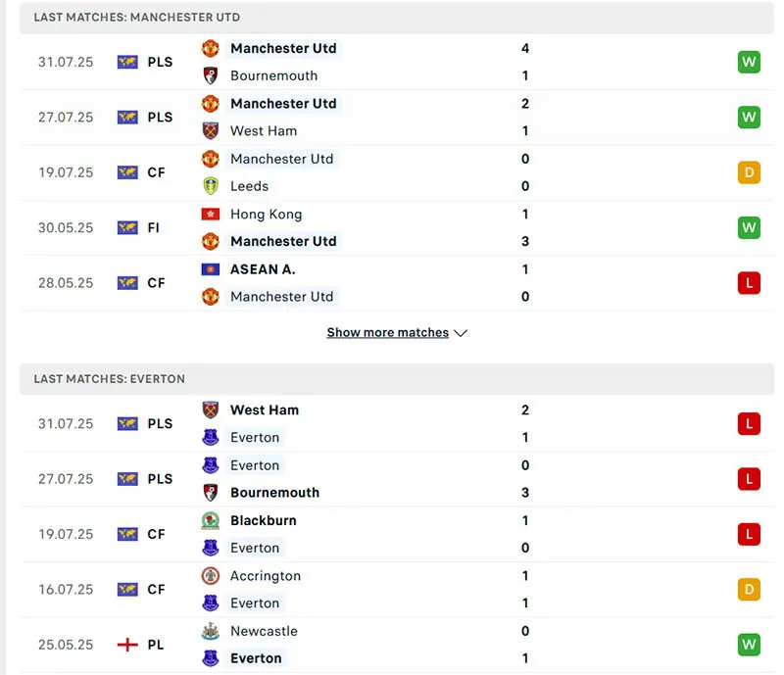
Task: Click the ASEAN A. team logo
Action: point(210,269)
